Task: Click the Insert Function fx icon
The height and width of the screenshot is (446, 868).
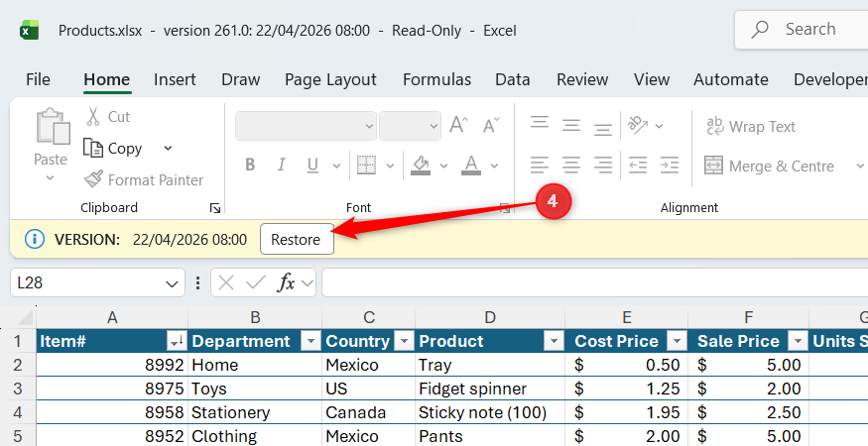Action: pyautogui.click(x=286, y=282)
